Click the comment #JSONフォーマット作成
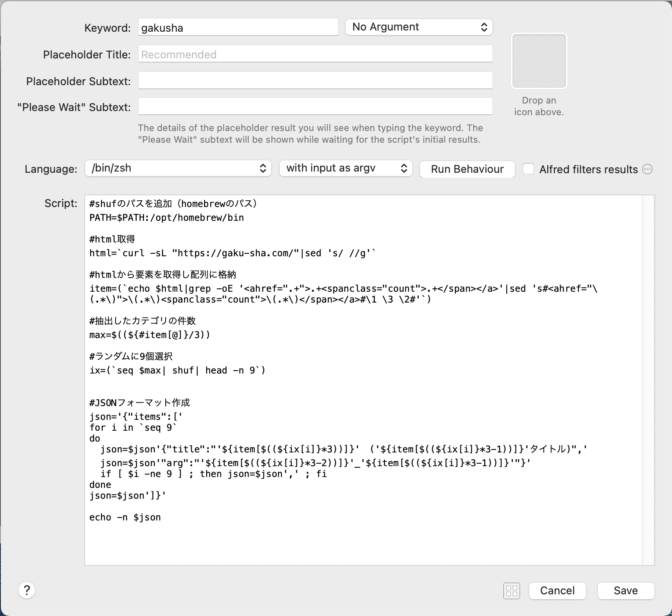The height and width of the screenshot is (616, 672). tap(139, 403)
